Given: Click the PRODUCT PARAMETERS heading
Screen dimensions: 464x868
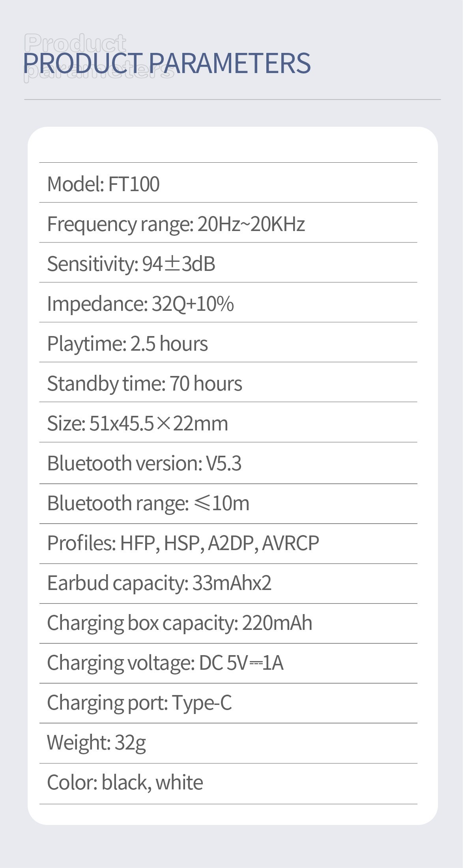Looking at the screenshot, I should tap(167, 63).
